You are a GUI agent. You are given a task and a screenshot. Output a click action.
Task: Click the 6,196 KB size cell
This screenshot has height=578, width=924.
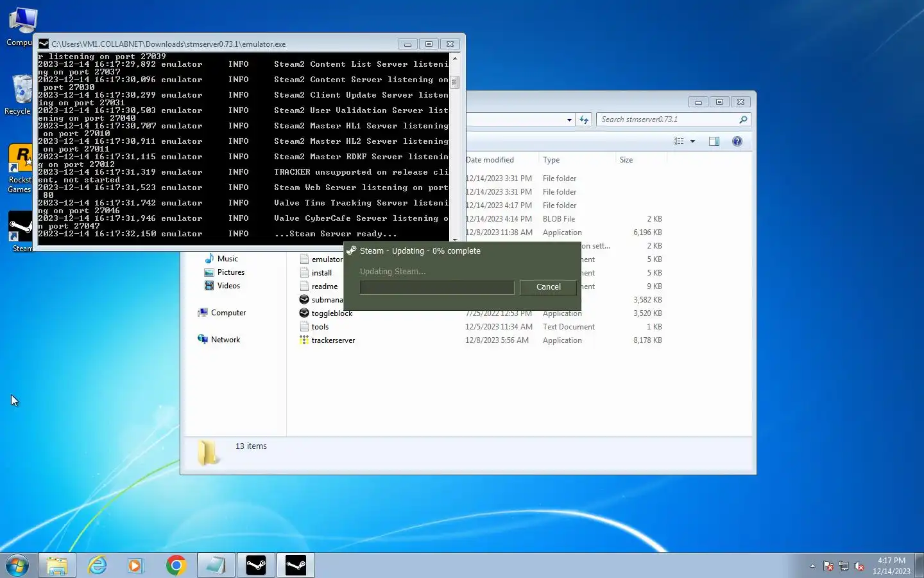coord(647,232)
